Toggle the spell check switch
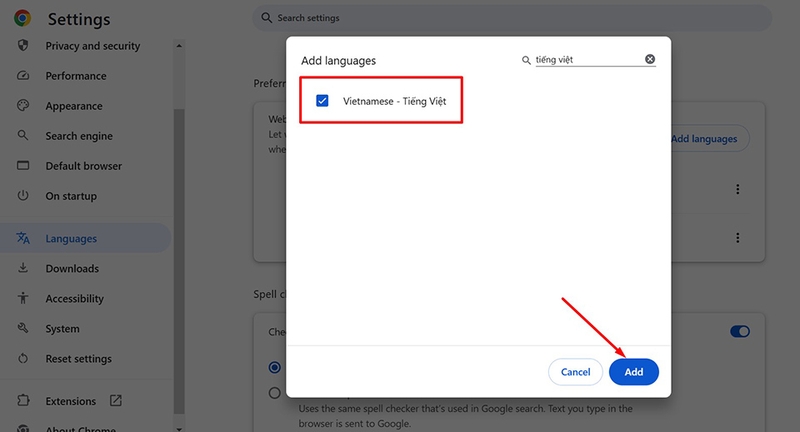Image resolution: width=800 pixels, height=432 pixels. coord(740,332)
